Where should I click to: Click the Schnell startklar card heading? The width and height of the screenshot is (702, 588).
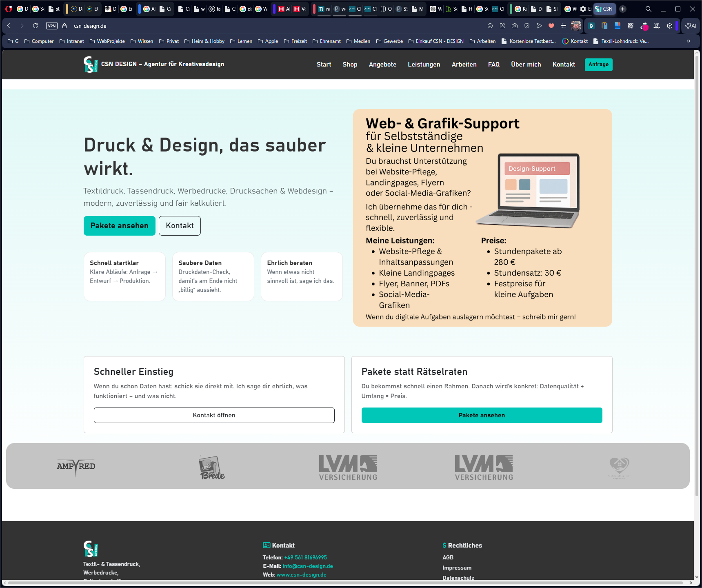[114, 263]
